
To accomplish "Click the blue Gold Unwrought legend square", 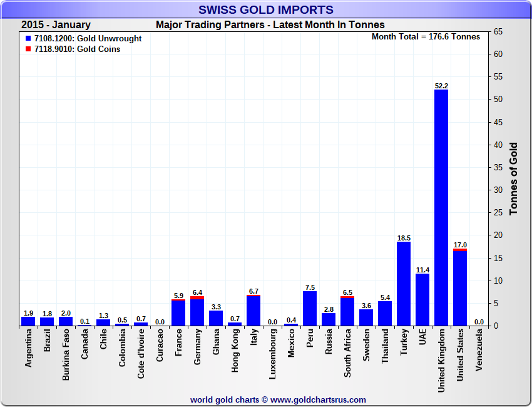I will [x=29, y=39].
